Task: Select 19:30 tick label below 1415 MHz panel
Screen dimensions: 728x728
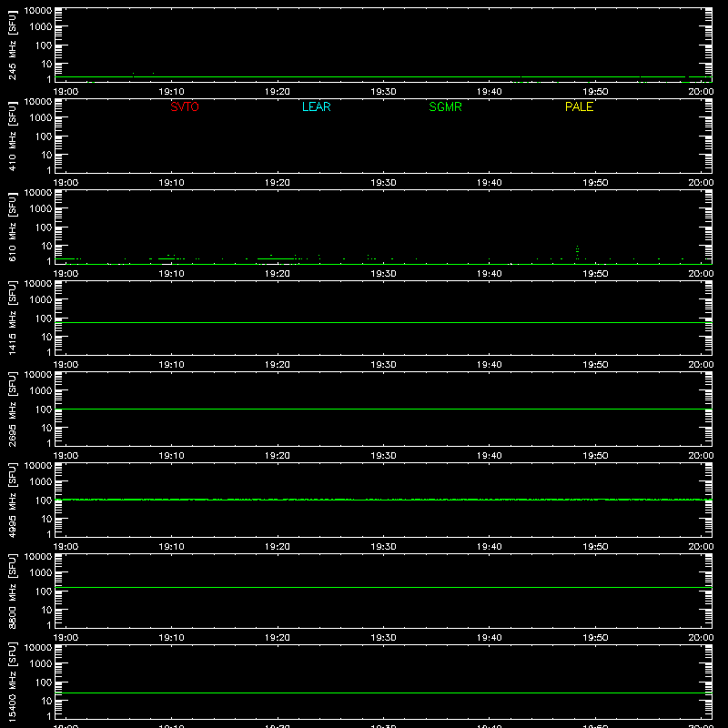Action: tap(383, 365)
